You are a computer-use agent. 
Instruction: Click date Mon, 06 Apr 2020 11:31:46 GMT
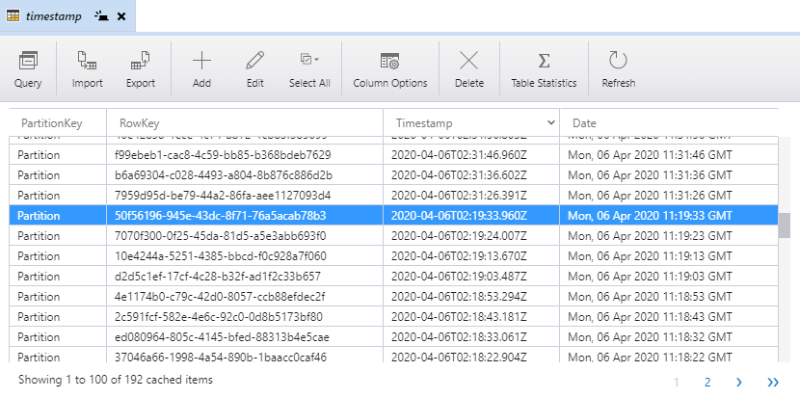click(x=650, y=155)
